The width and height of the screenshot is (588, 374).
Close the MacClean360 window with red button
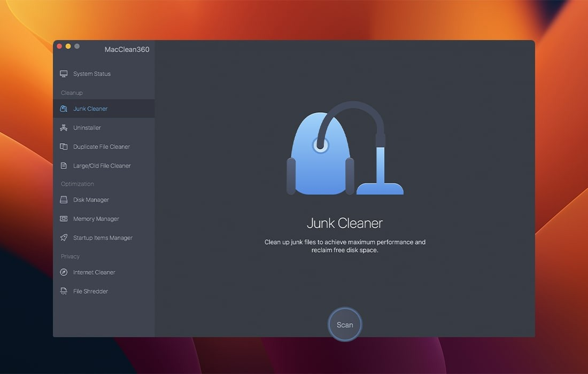(59, 46)
